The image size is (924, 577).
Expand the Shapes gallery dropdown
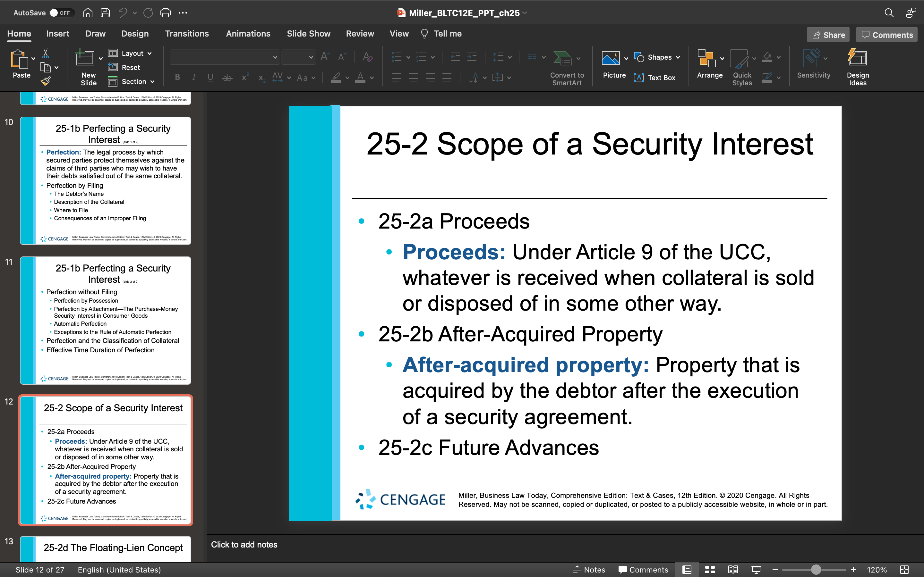click(x=657, y=57)
